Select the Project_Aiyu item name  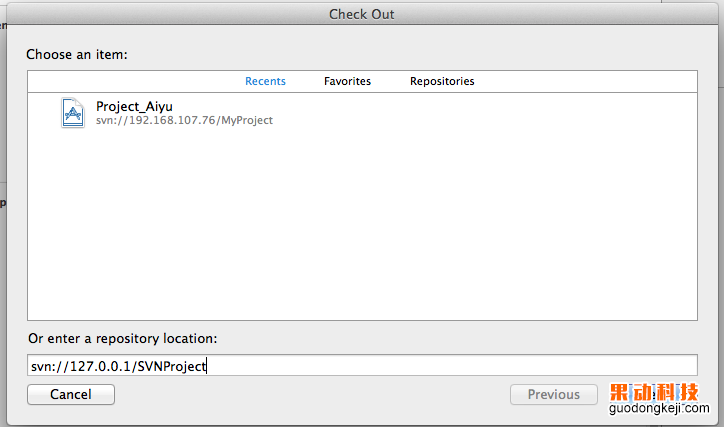[134, 106]
